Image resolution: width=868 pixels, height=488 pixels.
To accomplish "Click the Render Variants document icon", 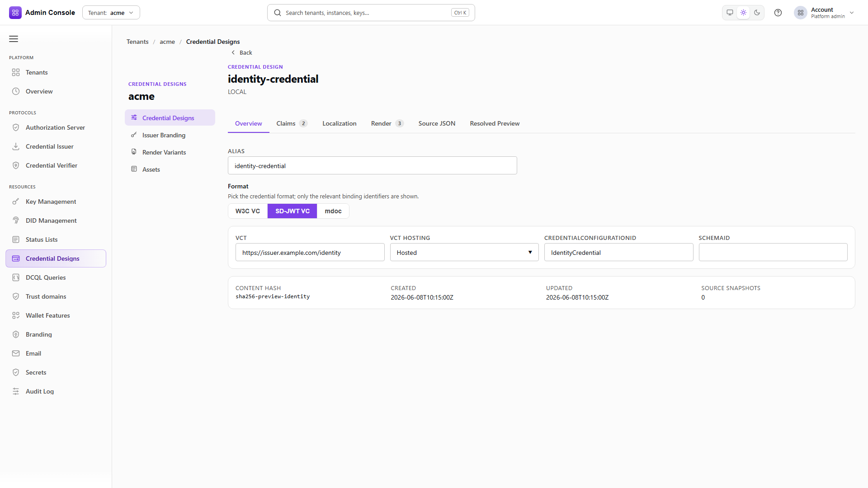I will point(134,152).
